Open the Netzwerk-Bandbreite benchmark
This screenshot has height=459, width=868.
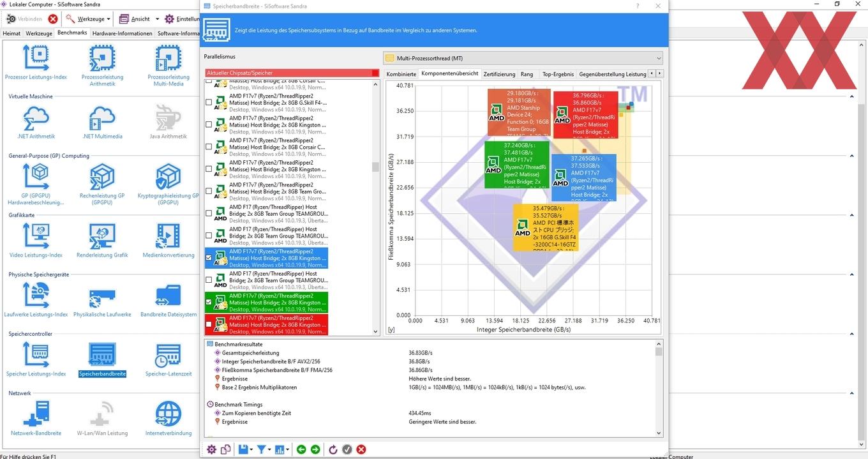(36, 419)
